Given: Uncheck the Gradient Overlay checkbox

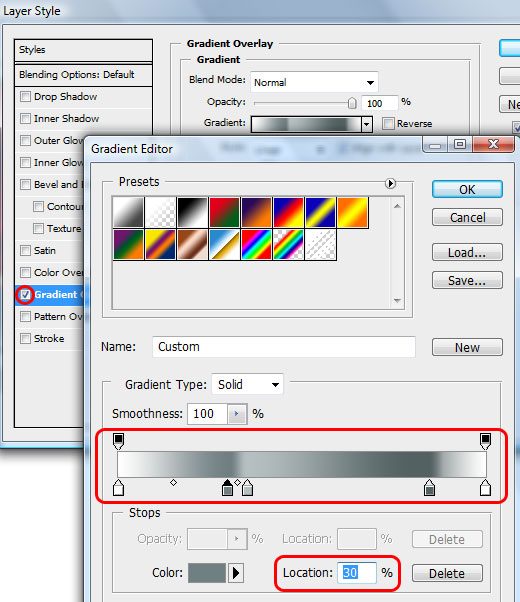Looking at the screenshot, I should [x=25, y=295].
